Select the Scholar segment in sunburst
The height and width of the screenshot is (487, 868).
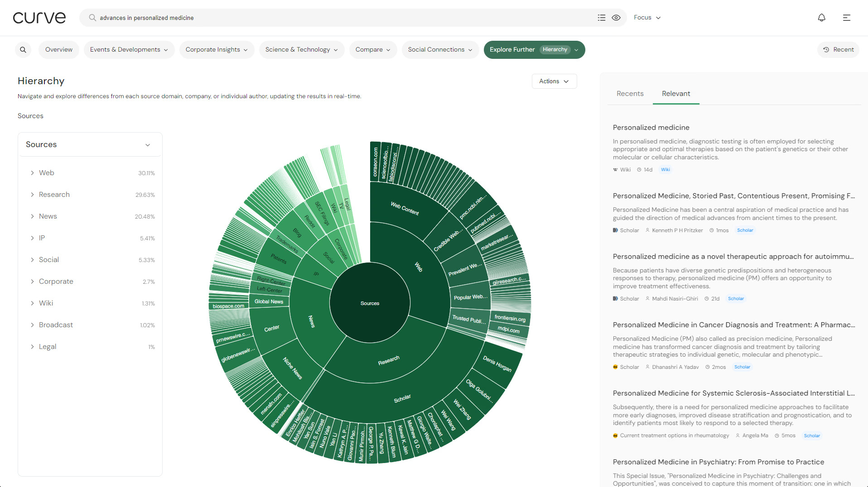[402, 399]
